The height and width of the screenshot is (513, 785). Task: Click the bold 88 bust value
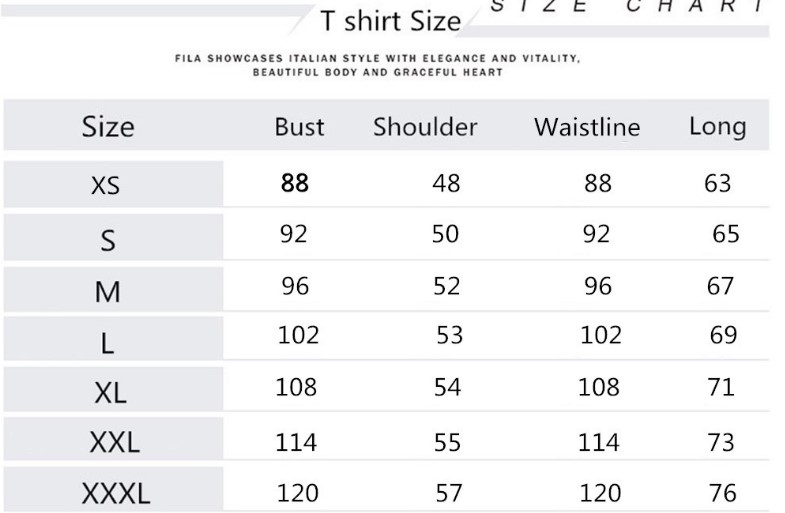[x=295, y=183]
